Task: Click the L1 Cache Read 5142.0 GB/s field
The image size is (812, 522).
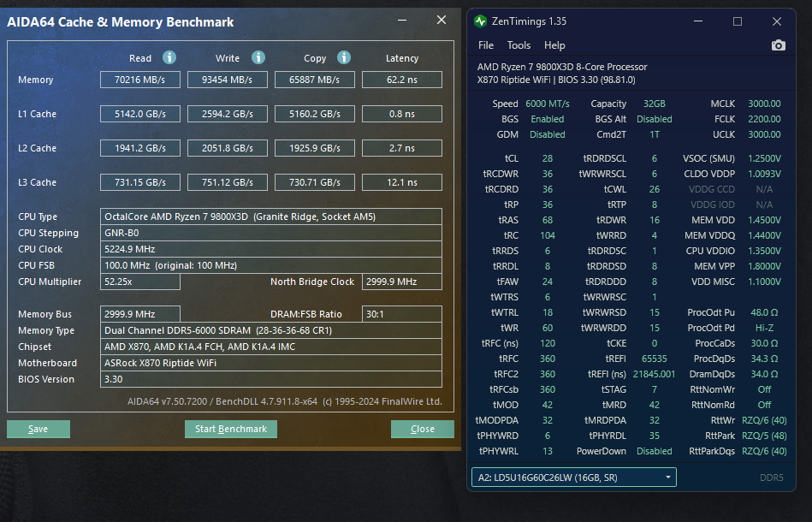Action: point(140,114)
